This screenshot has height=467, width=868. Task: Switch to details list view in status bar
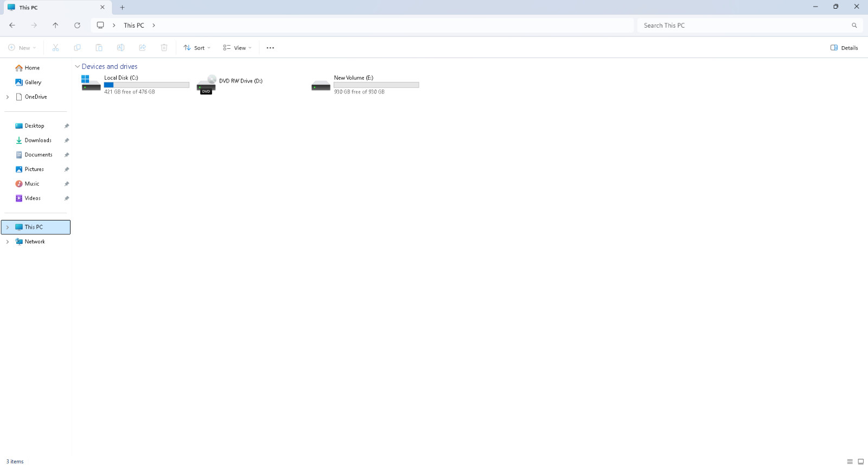(850, 462)
